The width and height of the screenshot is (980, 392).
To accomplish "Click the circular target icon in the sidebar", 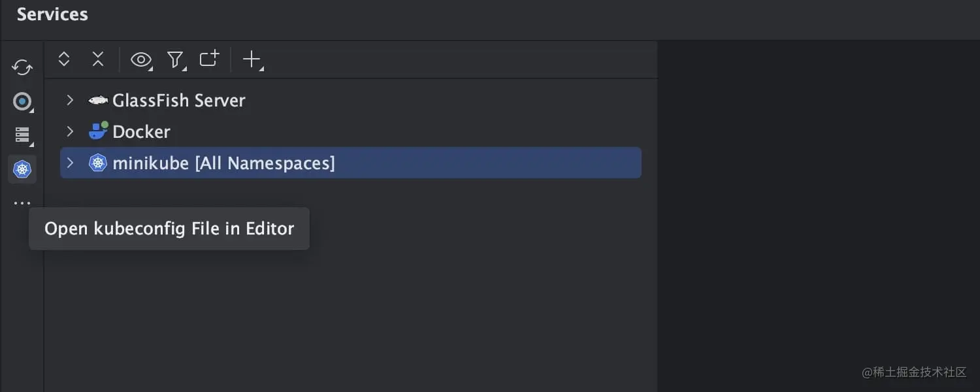I will point(22,102).
